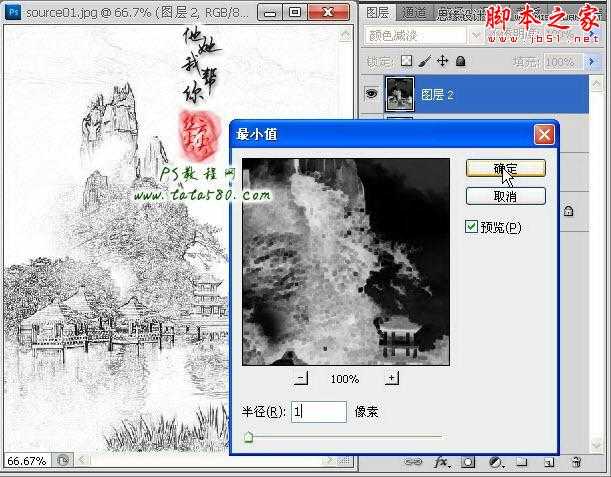This screenshot has height=477, width=611.
Task: Switch to the 图层 tab
Action: click(x=377, y=13)
